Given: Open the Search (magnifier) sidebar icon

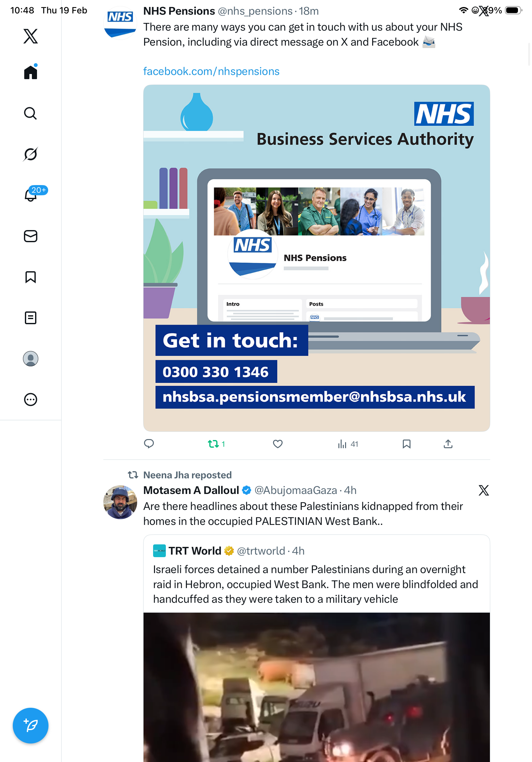Looking at the screenshot, I should pyautogui.click(x=31, y=113).
